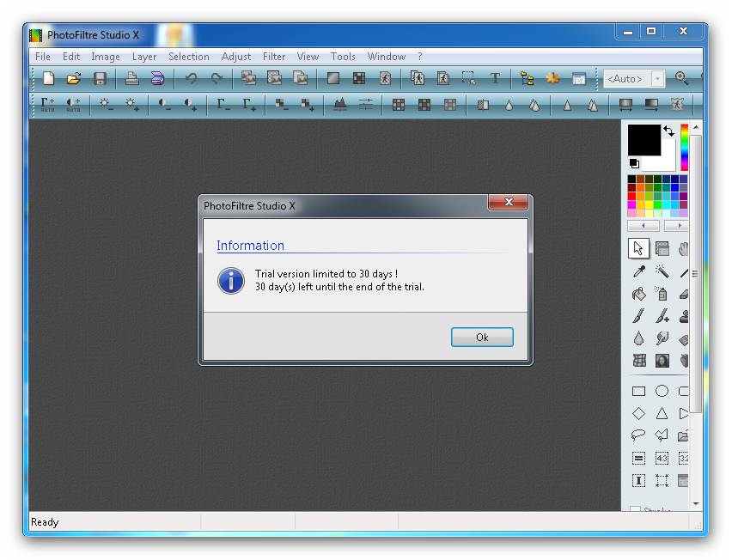
Task: Select the Magic wand tool
Action: pos(662,271)
